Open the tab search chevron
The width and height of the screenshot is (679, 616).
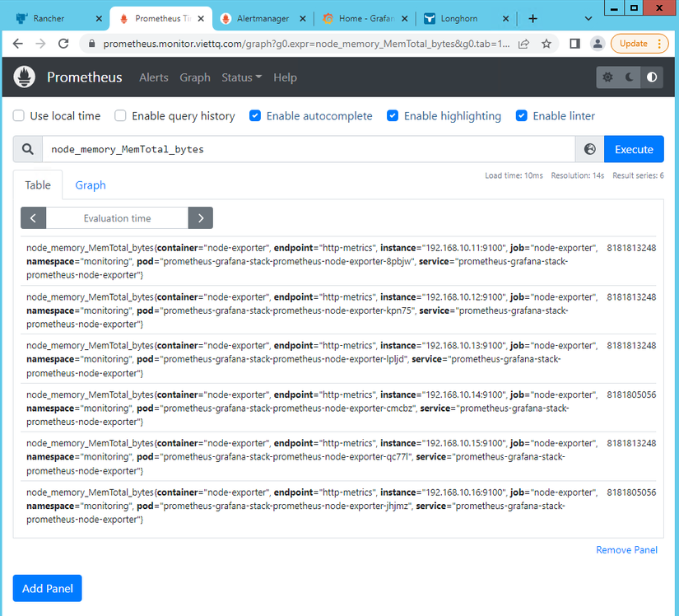click(x=588, y=19)
